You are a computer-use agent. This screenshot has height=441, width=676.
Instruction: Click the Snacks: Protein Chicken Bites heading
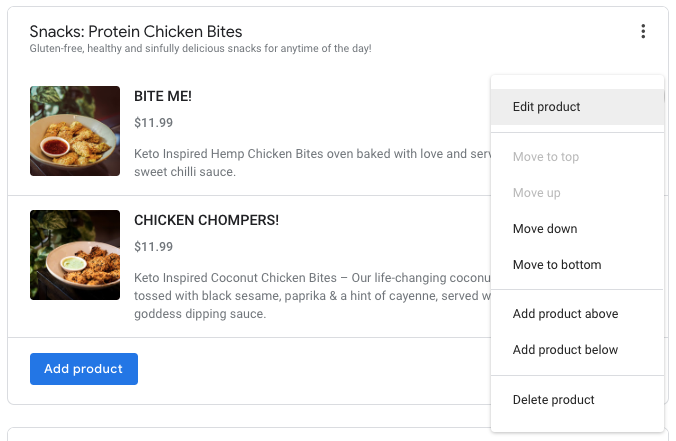point(136,32)
